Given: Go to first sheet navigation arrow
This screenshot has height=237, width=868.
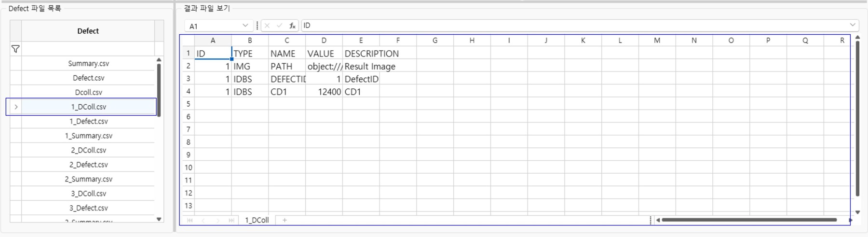Looking at the screenshot, I should coord(190,220).
